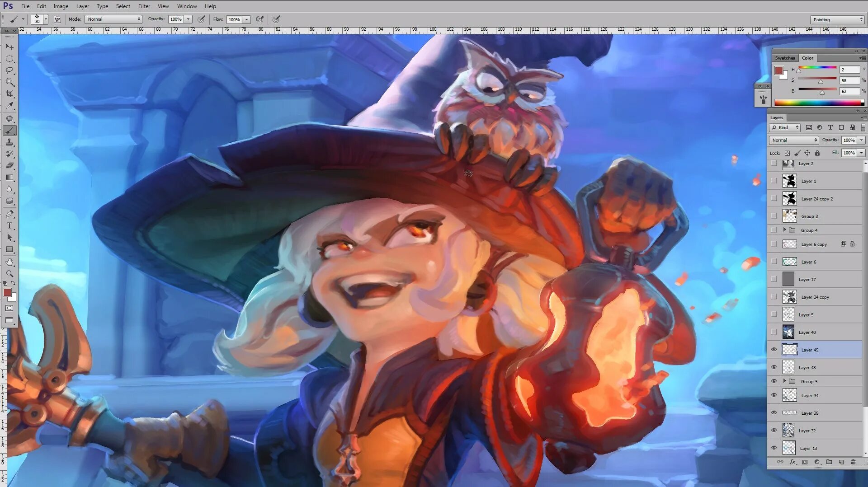Hide Layer 48 visibility eye
868x487 pixels.
click(x=774, y=367)
